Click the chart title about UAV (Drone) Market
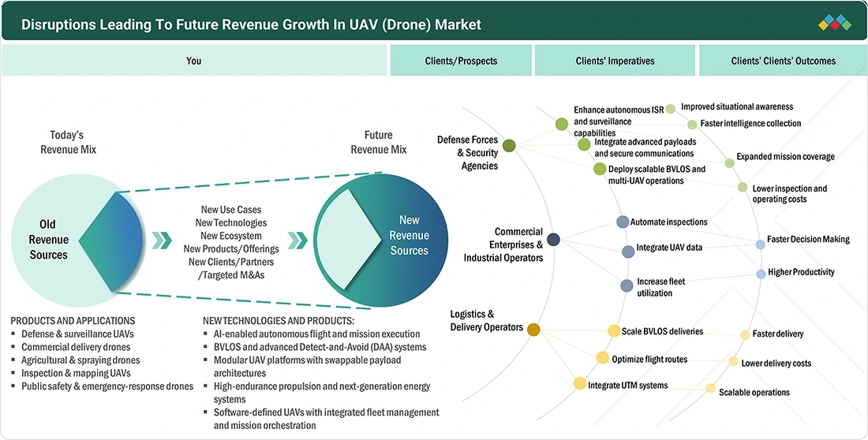This screenshot has width=868, height=440. (251, 24)
